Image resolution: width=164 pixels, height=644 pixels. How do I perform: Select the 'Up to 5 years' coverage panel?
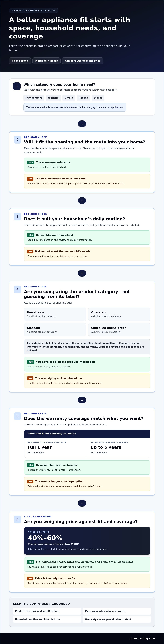(x=119, y=447)
